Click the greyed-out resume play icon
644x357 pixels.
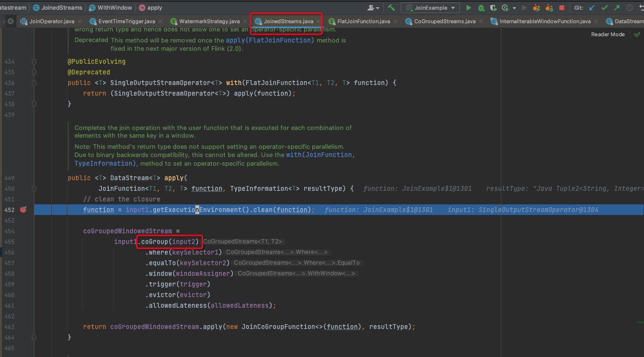pyautogui.click(x=524, y=8)
